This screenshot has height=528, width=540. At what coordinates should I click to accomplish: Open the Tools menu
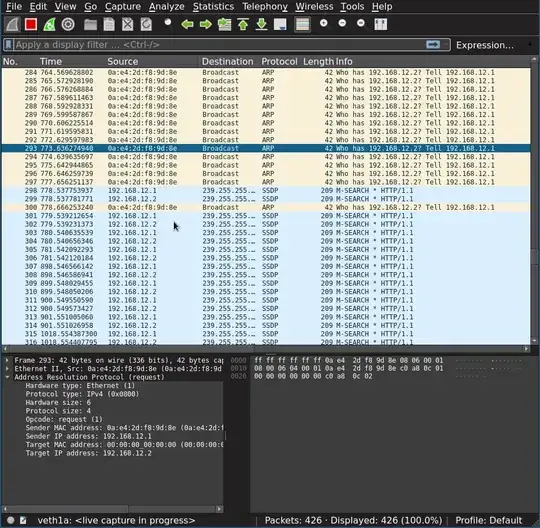click(352, 7)
